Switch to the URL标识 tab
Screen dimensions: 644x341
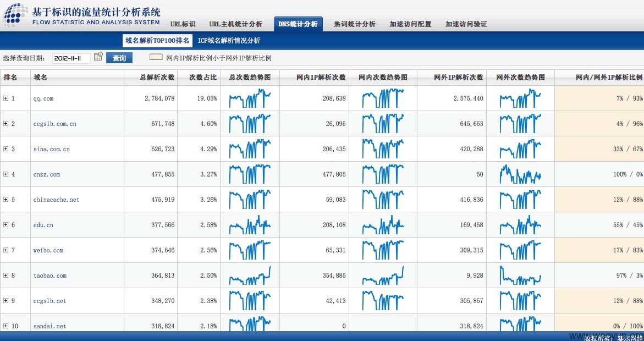183,24
